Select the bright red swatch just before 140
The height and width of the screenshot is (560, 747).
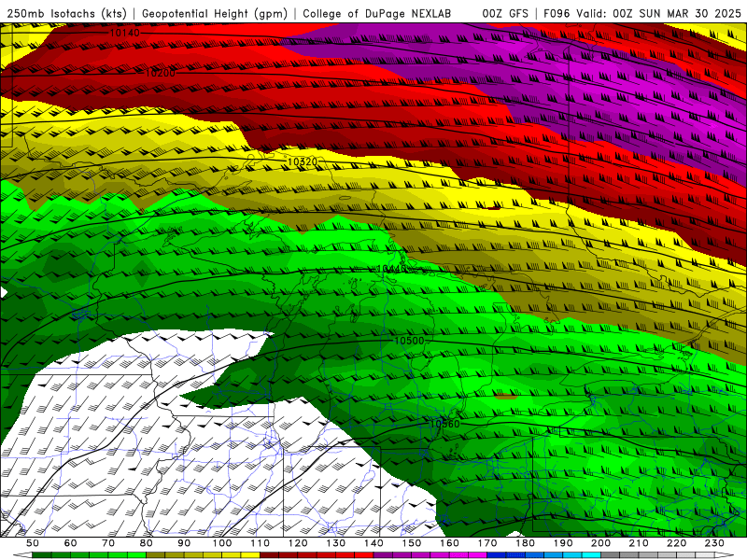coord(364,555)
